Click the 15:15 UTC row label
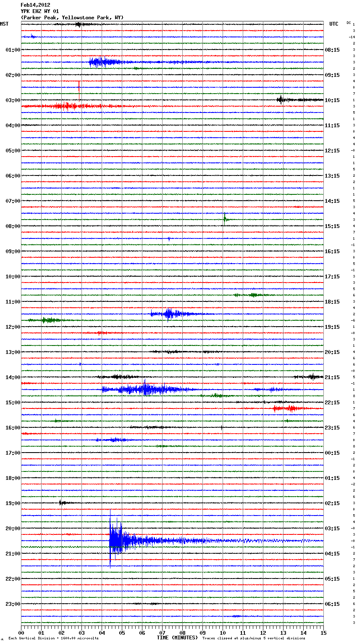Image resolution: width=357 pixels, height=644 pixels. click(x=332, y=226)
